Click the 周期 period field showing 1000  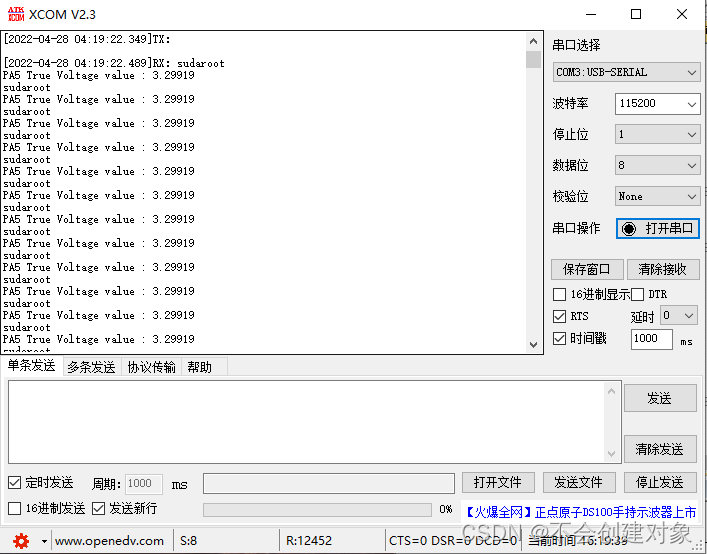(x=144, y=484)
